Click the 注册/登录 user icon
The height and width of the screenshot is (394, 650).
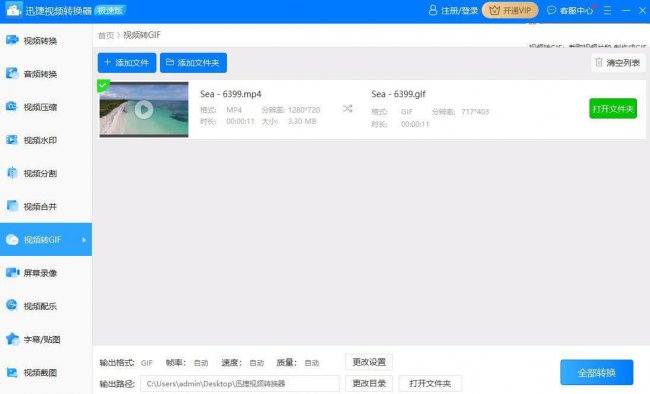point(433,10)
